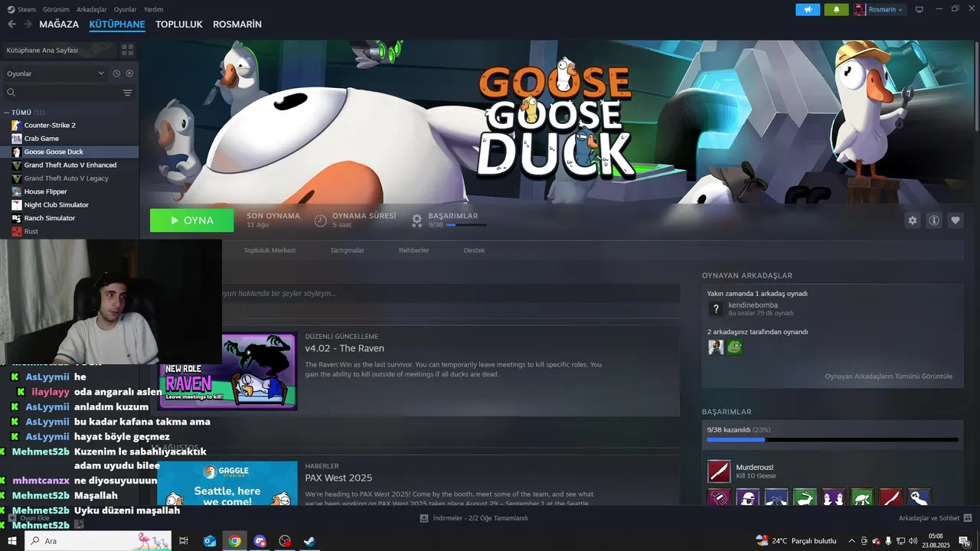Screen dimensions: 980x551
Task: Open Outlook from the taskbar
Action: [x=209, y=541]
